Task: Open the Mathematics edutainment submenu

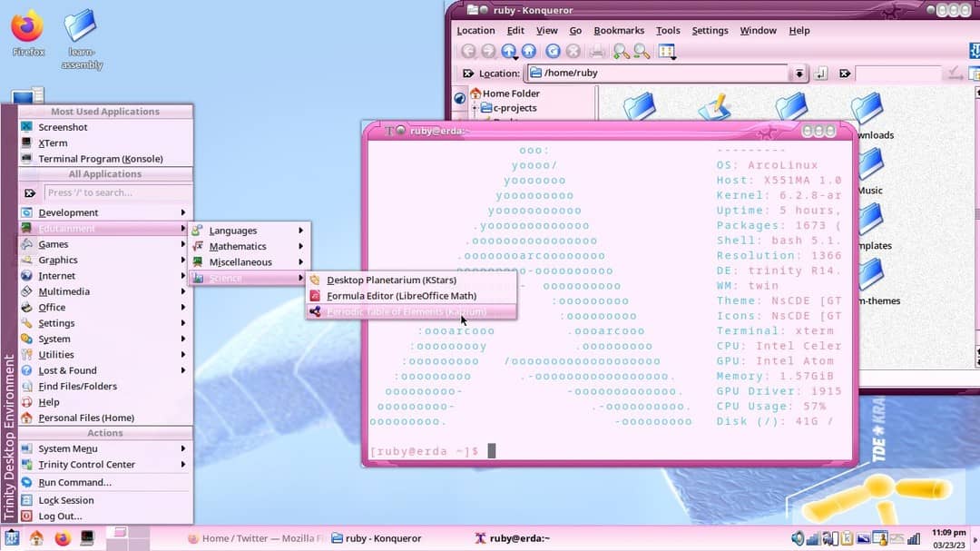Action: pyautogui.click(x=250, y=246)
